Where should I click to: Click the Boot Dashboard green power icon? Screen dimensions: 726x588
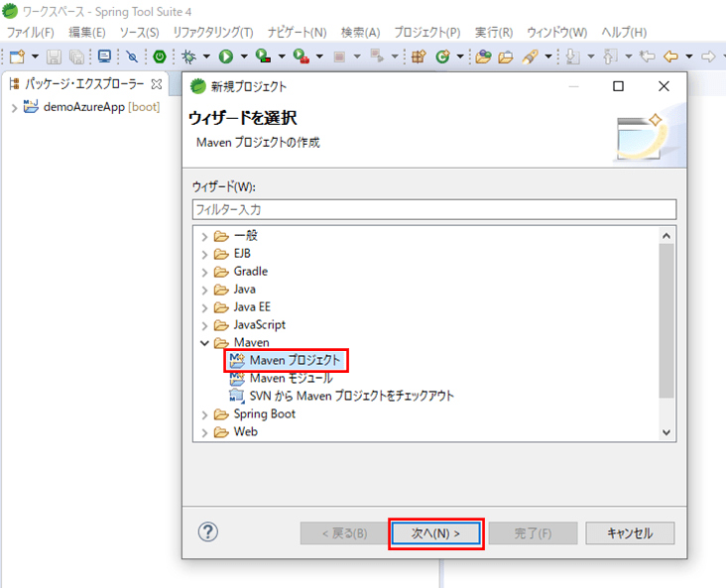[x=159, y=58]
